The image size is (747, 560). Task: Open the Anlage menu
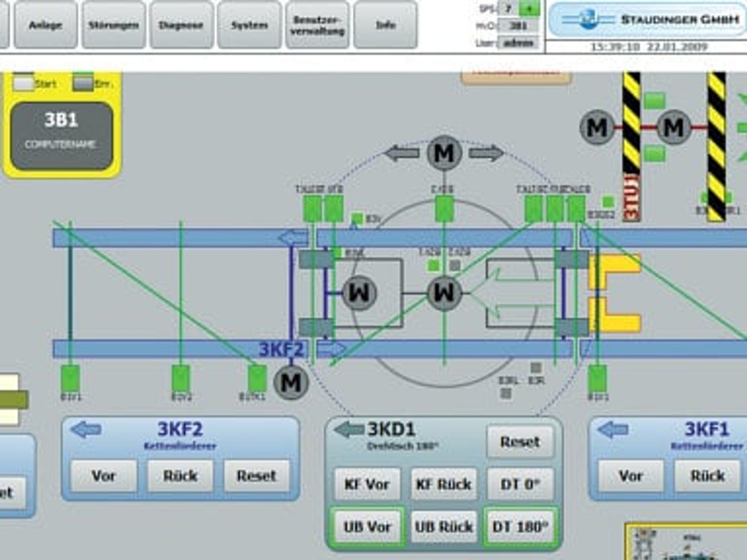46,25
